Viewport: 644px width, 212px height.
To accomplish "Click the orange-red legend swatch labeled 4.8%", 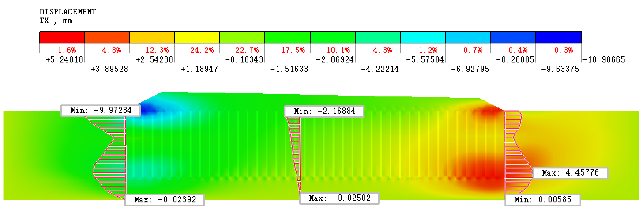I will click(107, 37).
